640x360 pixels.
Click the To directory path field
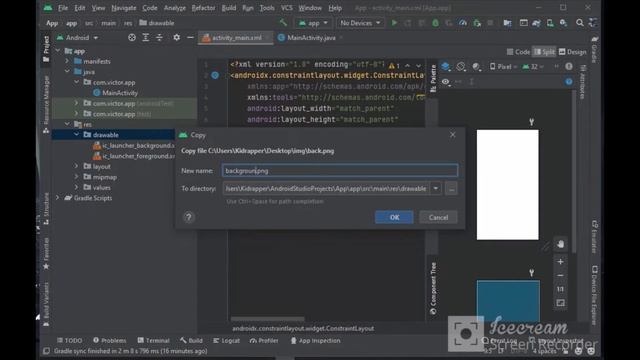point(326,189)
